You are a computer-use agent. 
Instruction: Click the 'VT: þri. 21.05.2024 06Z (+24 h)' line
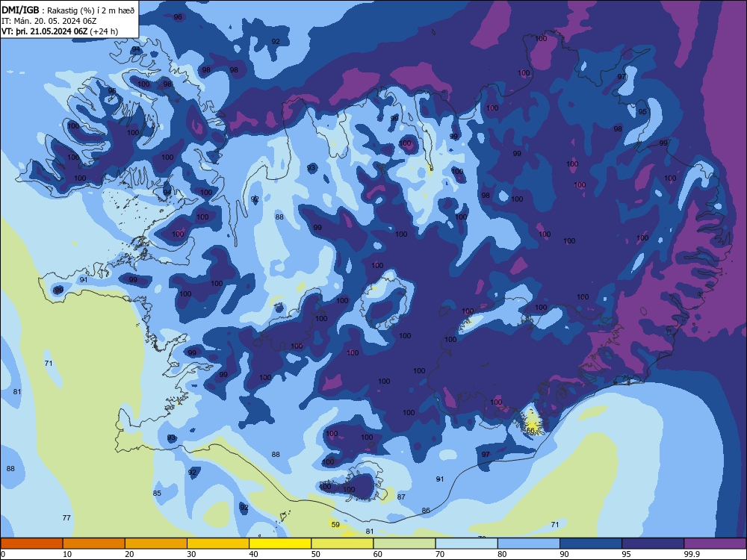click(60, 31)
